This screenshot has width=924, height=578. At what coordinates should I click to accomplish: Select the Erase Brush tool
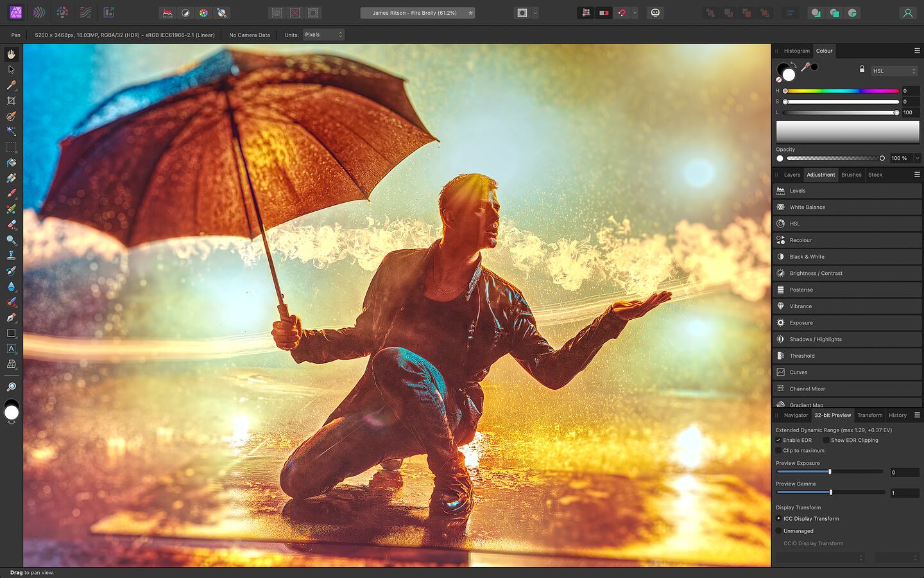[x=11, y=224]
